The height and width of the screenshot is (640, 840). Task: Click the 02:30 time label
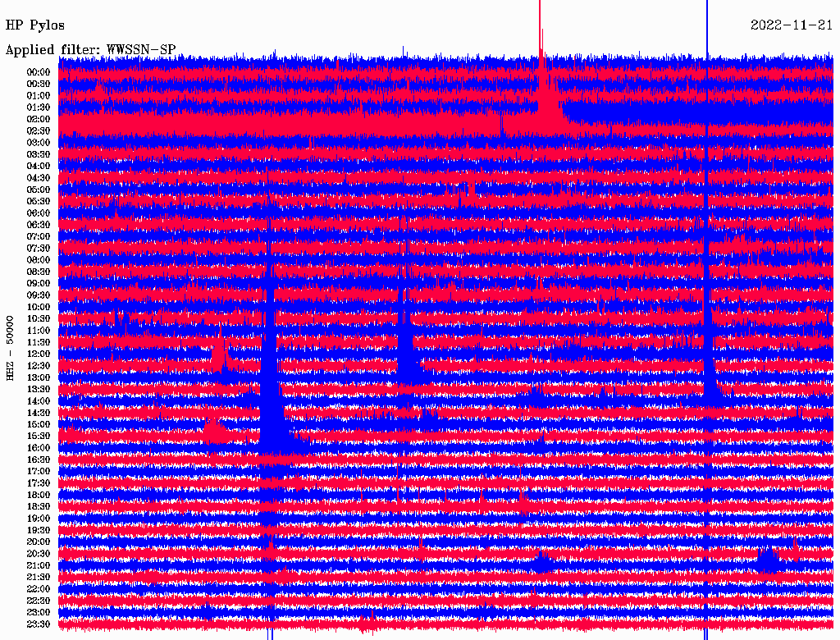[39, 130]
